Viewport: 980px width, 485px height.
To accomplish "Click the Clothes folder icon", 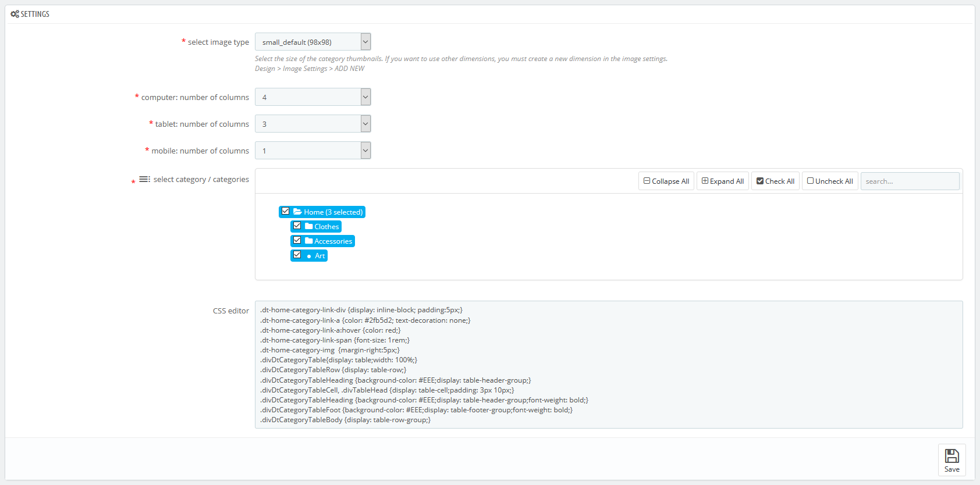I will point(309,226).
